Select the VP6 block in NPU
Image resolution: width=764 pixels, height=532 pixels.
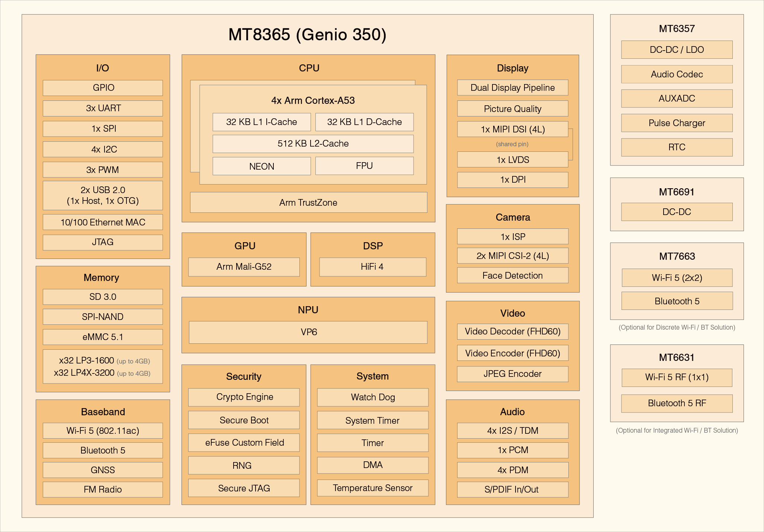point(308,332)
